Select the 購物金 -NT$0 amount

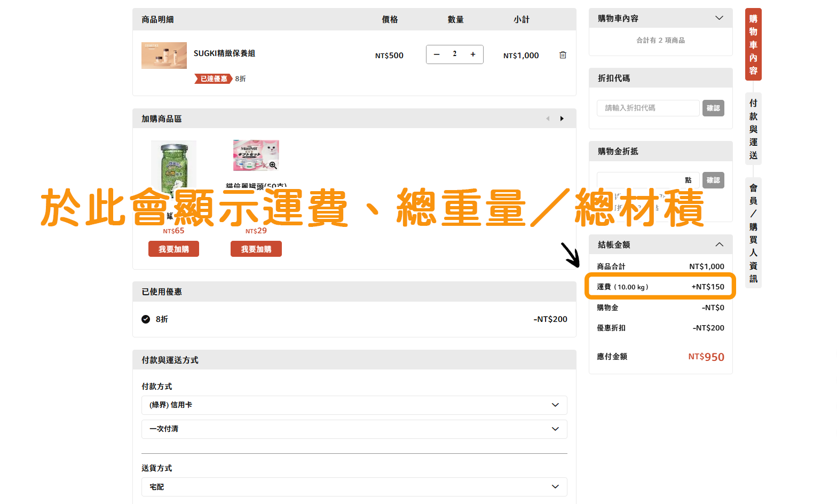click(713, 308)
